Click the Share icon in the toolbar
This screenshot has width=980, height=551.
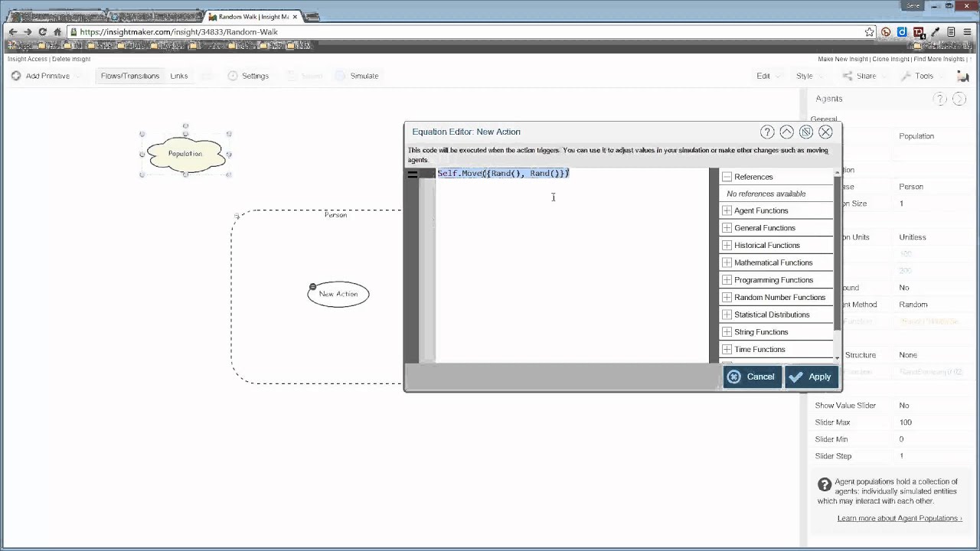[x=848, y=76]
